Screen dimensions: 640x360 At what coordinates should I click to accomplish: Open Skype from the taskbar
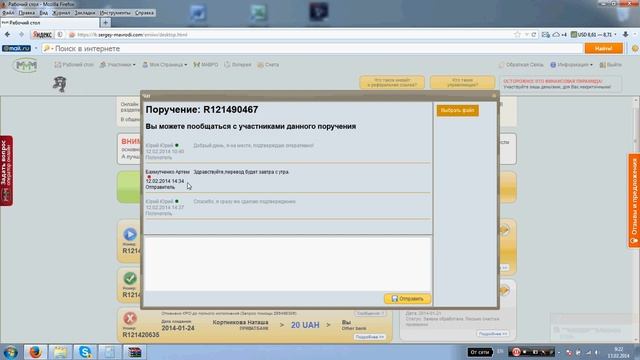(85, 352)
